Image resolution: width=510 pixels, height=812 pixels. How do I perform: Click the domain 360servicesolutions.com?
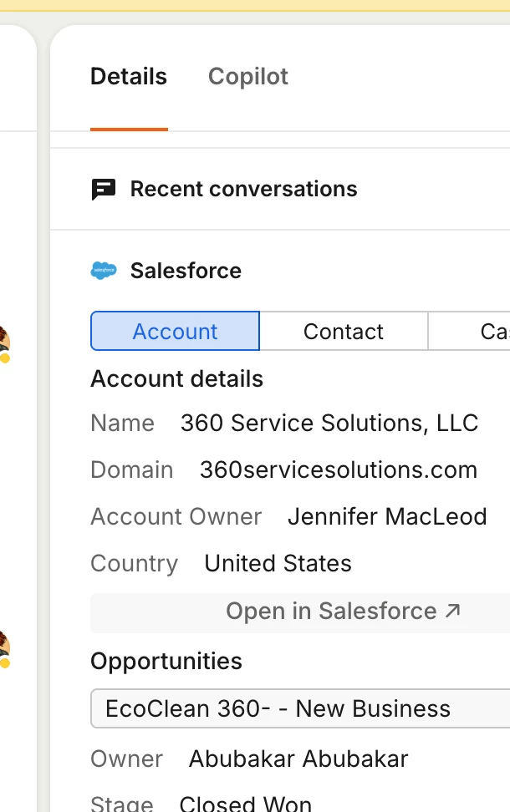tap(339, 470)
